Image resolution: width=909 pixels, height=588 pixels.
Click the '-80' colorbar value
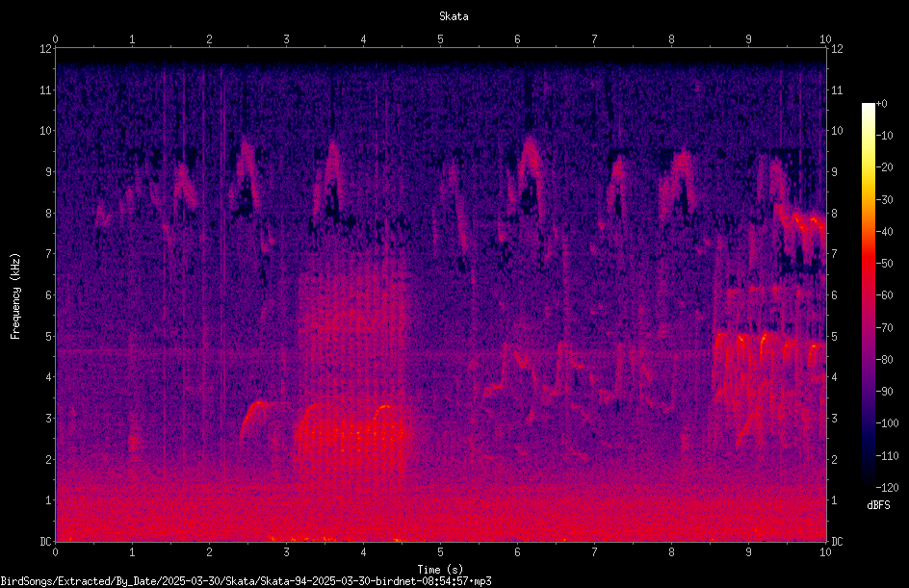(884, 360)
